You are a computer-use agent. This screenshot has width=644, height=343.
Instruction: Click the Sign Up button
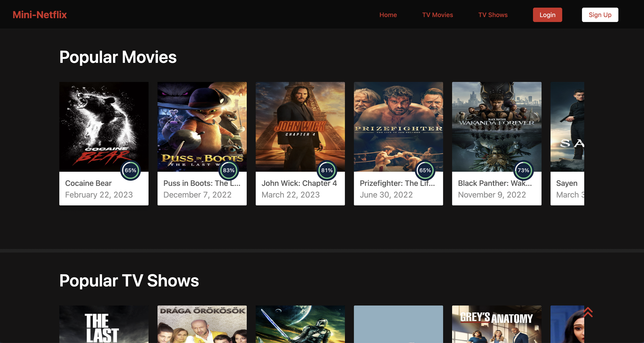coord(600,15)
